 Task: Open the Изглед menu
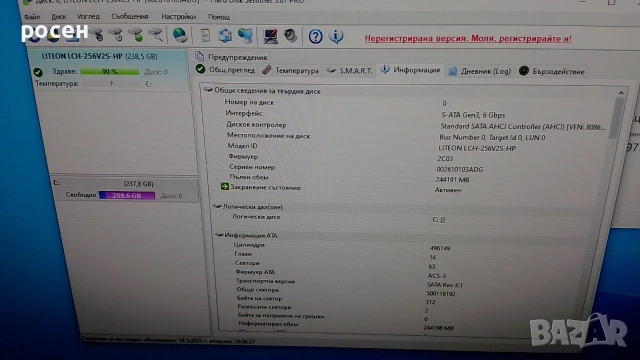(x=88, y=16)
